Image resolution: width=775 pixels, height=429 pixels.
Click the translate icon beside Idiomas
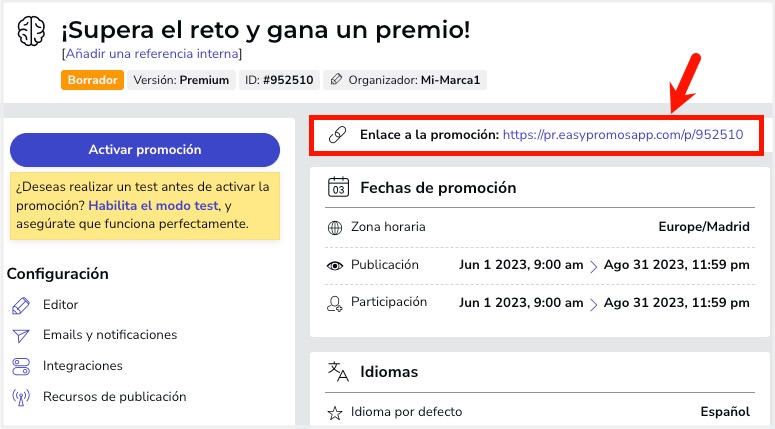click(x=338, y=372)
